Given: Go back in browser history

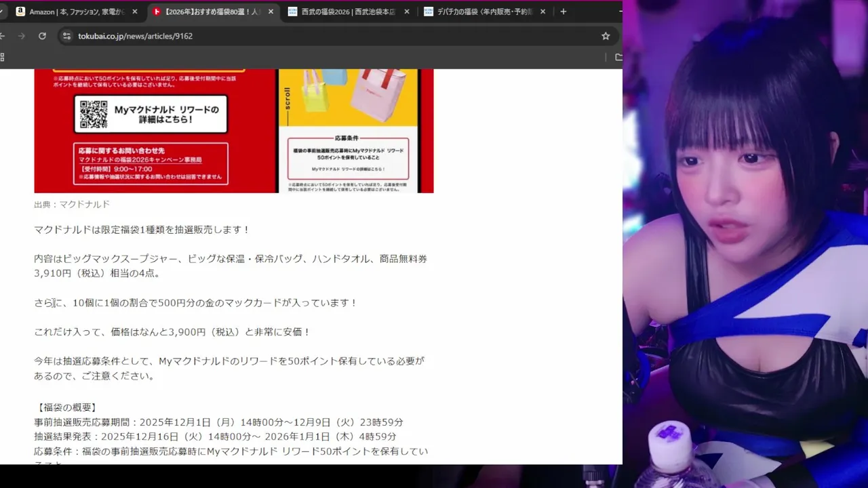Looking at the screenshot, I should pyautogui.click(x=3, y=36).
